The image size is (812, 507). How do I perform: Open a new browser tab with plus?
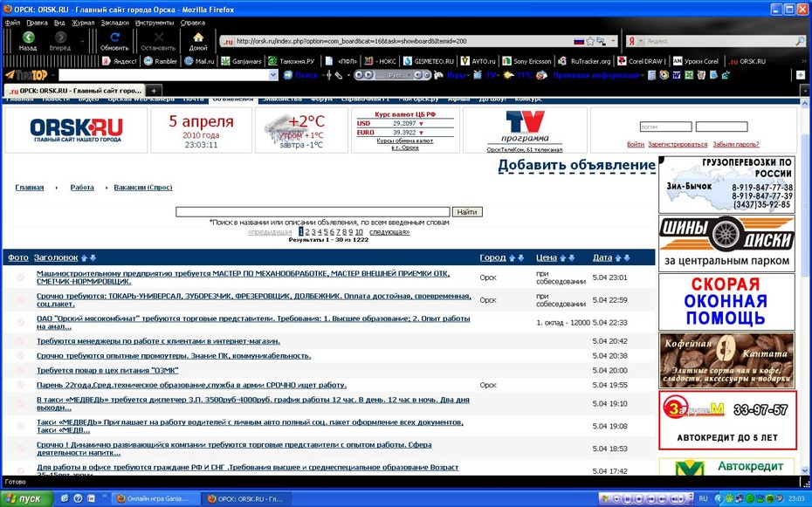pyautogui.click(x=154, y=90)
